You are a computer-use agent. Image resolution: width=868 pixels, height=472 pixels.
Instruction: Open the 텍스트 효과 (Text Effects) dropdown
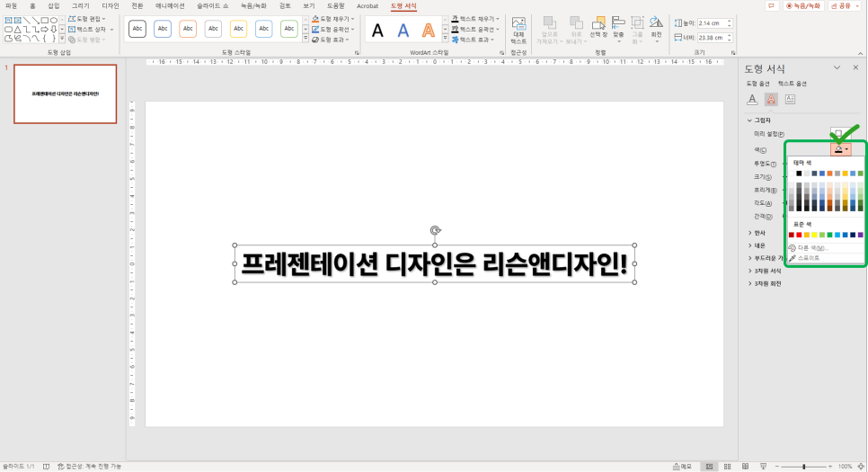click(474, 40)
